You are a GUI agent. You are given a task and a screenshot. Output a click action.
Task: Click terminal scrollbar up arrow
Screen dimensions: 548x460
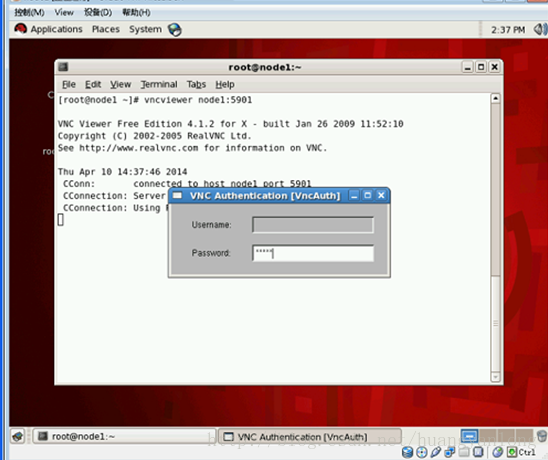click(496, 99)
